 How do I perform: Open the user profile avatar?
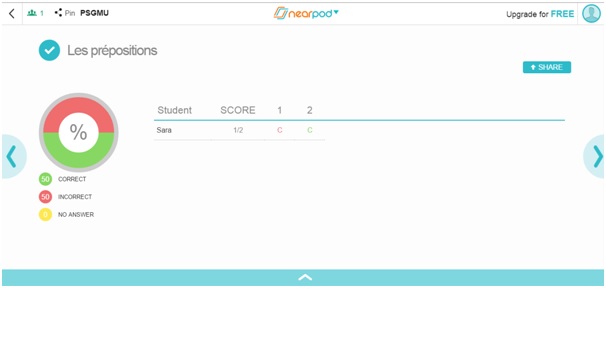click(591, 14)
